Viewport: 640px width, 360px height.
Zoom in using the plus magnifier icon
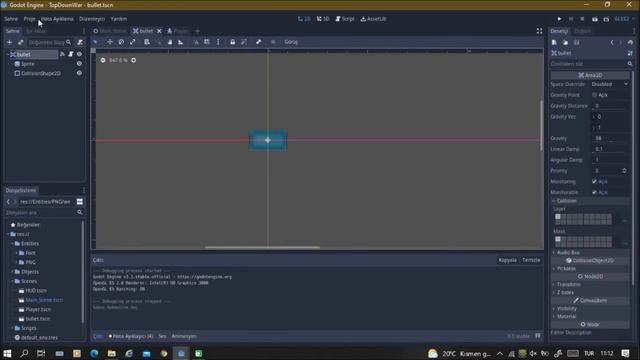click(x=133, y=60)
